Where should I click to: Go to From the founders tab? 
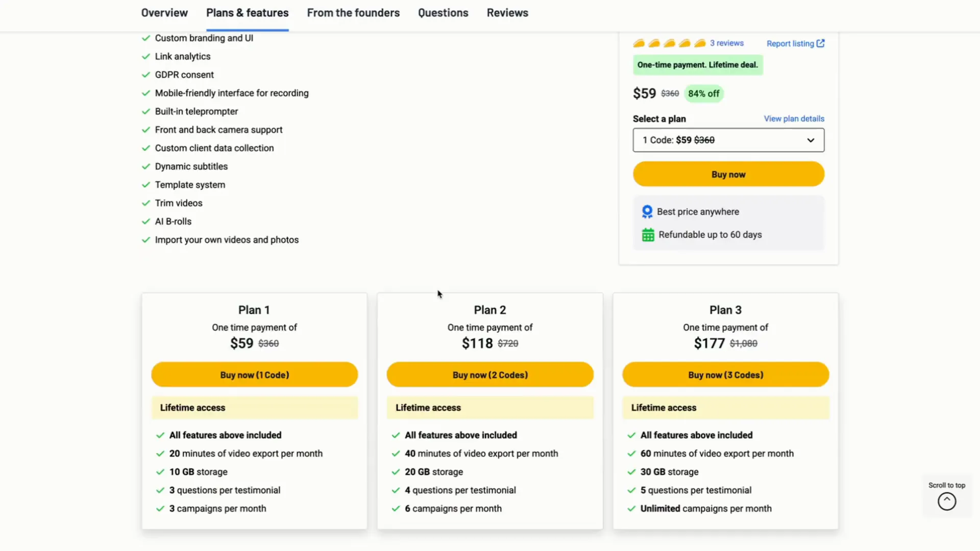tap(353, 13)
